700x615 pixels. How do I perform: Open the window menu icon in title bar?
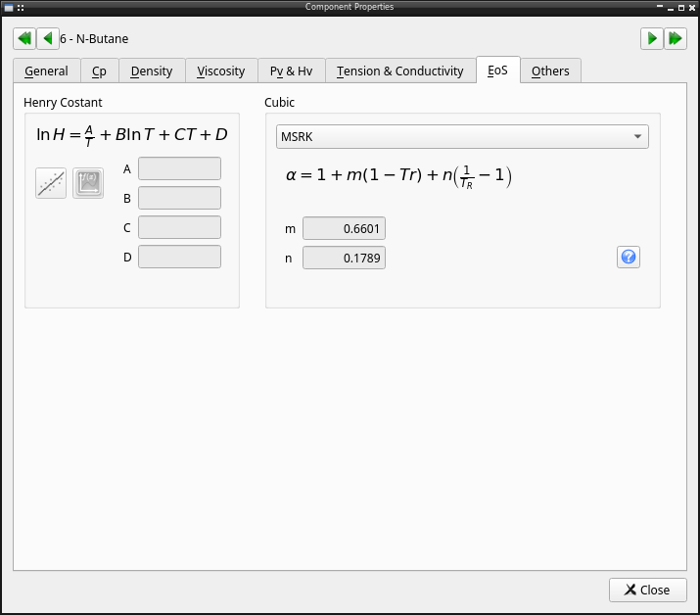click(x=9, y=8)
